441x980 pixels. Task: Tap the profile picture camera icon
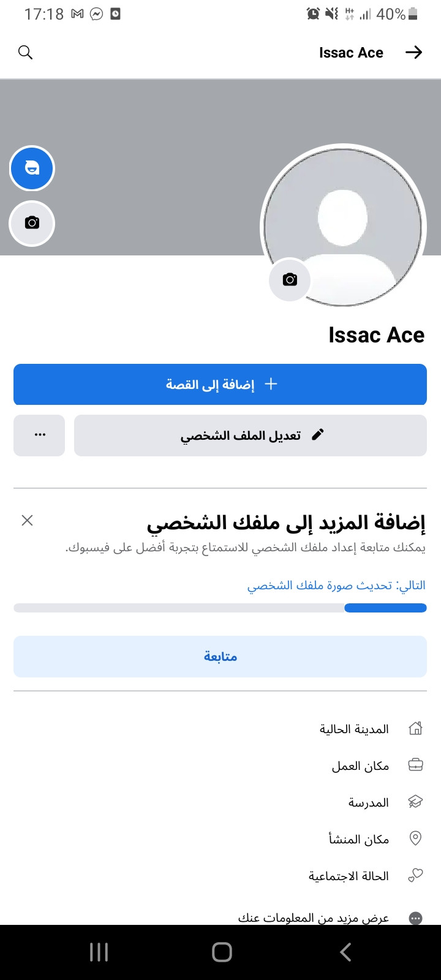point(290,280)
